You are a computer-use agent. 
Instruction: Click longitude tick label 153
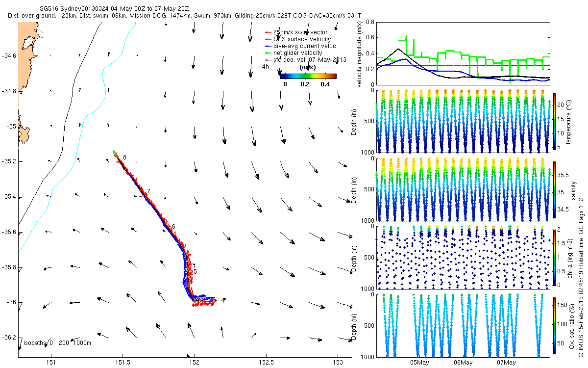pyautogui.click(x=338, y=362)
